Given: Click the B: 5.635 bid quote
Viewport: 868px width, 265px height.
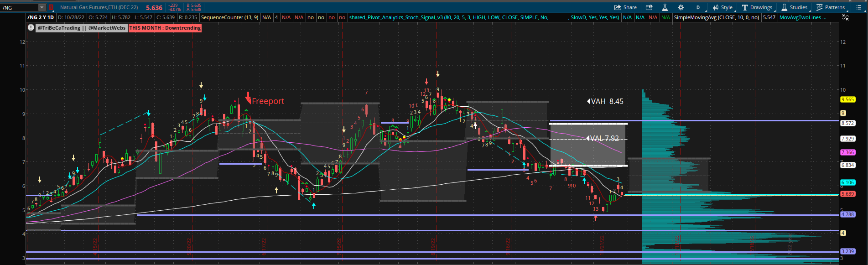Looking at the screenshot, I should (194, 5).
